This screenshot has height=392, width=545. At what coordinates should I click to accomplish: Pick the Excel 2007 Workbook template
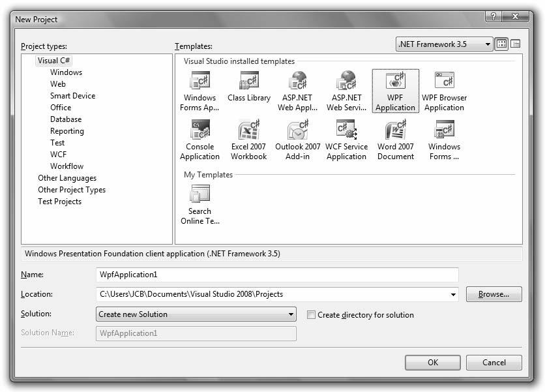click(x=249, y=140)
